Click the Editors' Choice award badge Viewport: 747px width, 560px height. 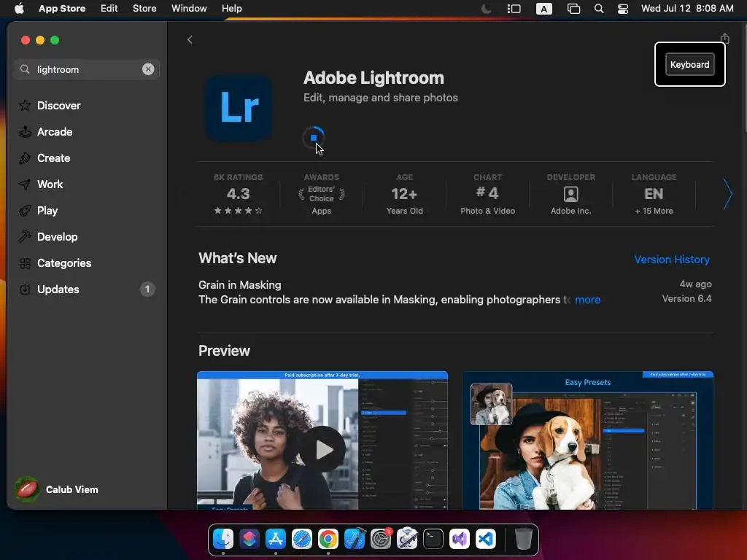[322, 194]
